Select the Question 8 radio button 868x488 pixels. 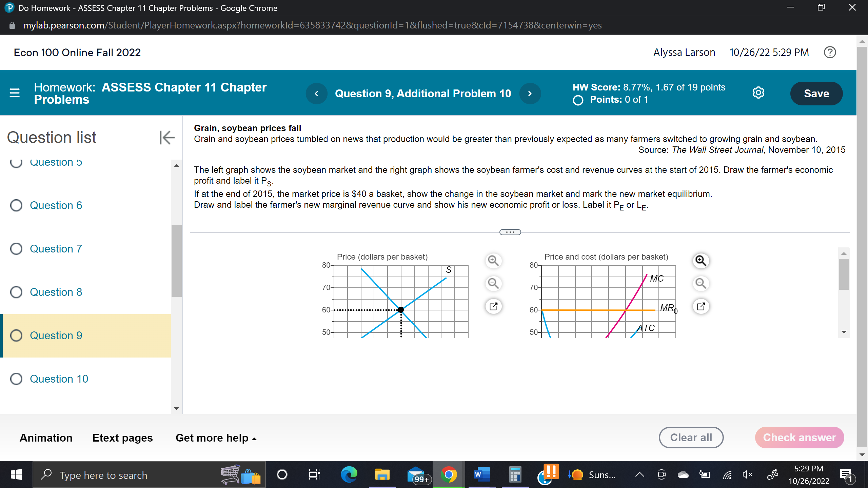click(16, 292)
